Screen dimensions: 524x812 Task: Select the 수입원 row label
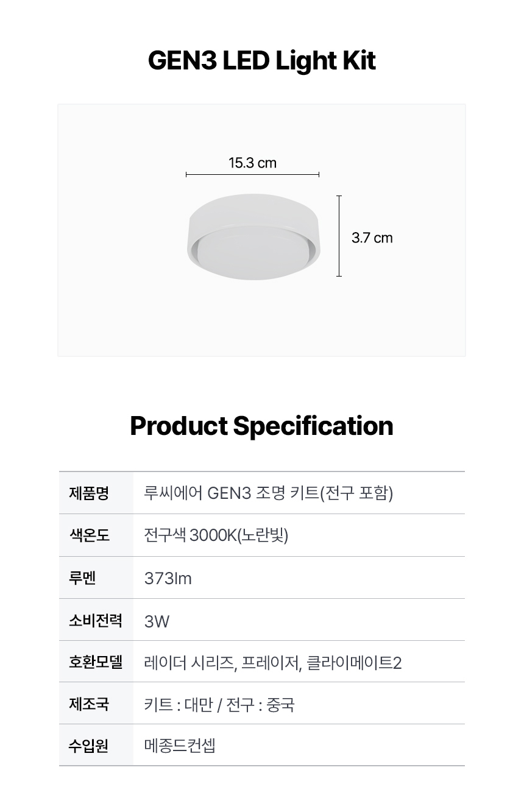pyautogui.click(x=89, y=746)
